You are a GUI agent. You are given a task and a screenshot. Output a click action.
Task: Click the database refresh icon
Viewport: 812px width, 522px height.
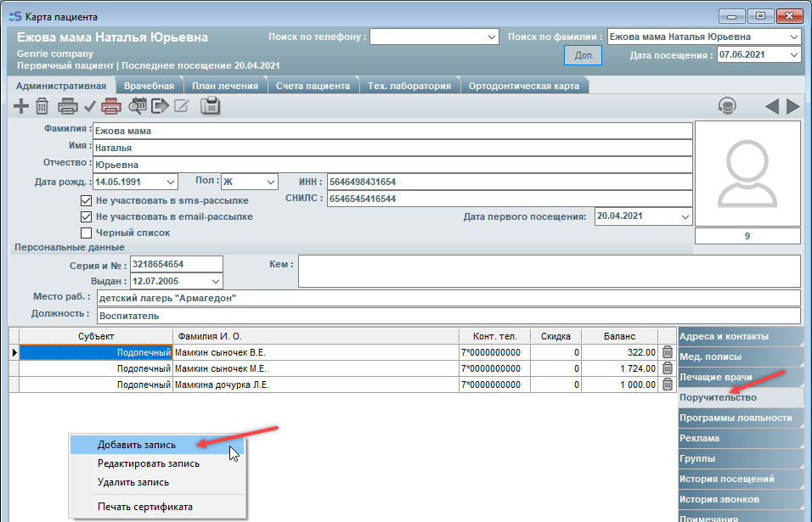click(727, 106)
